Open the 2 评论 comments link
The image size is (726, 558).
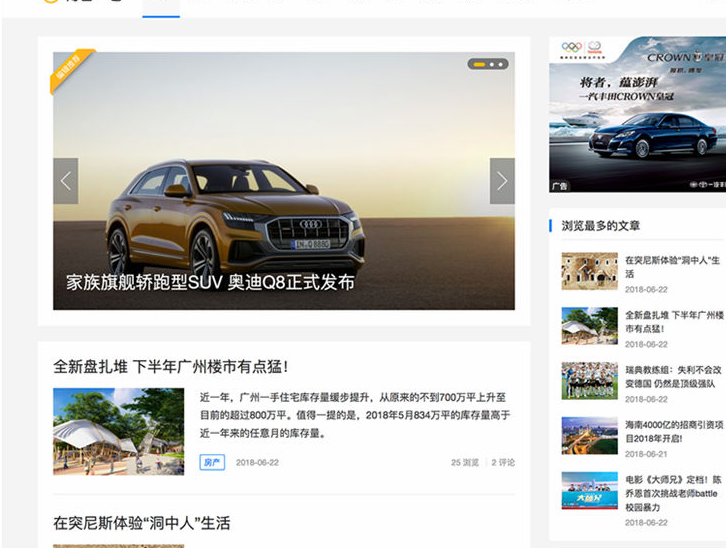coord(503,463)
